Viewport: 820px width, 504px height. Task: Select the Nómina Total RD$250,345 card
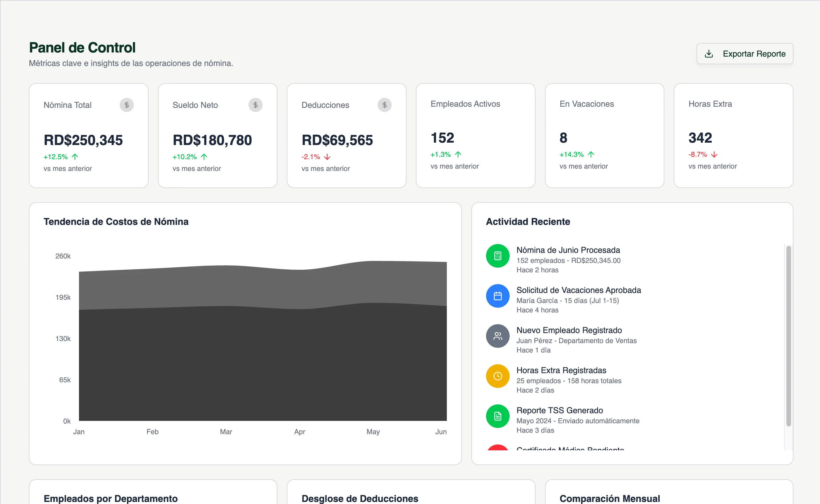click(x=88, y=135)
